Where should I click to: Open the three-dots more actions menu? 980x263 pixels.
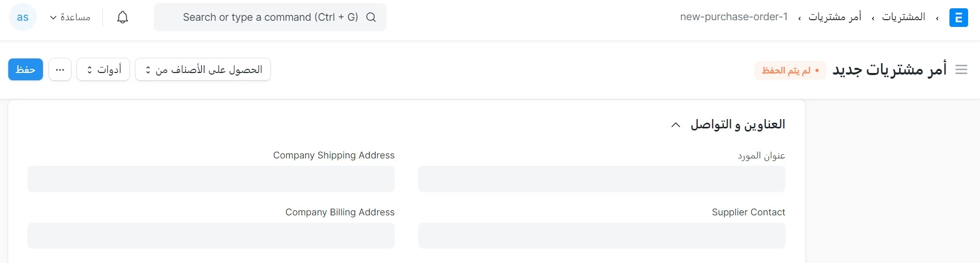[60, 69]
